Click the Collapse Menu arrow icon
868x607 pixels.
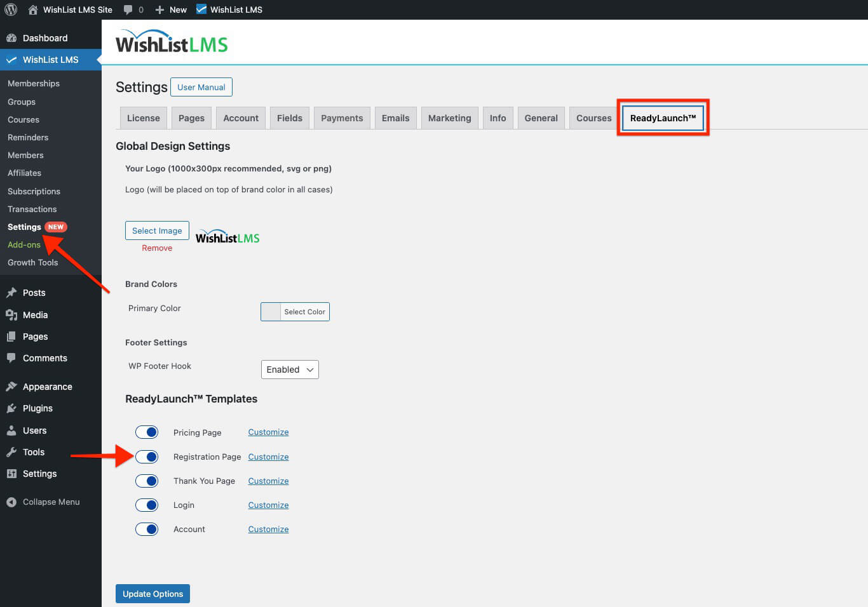point(11,502)
